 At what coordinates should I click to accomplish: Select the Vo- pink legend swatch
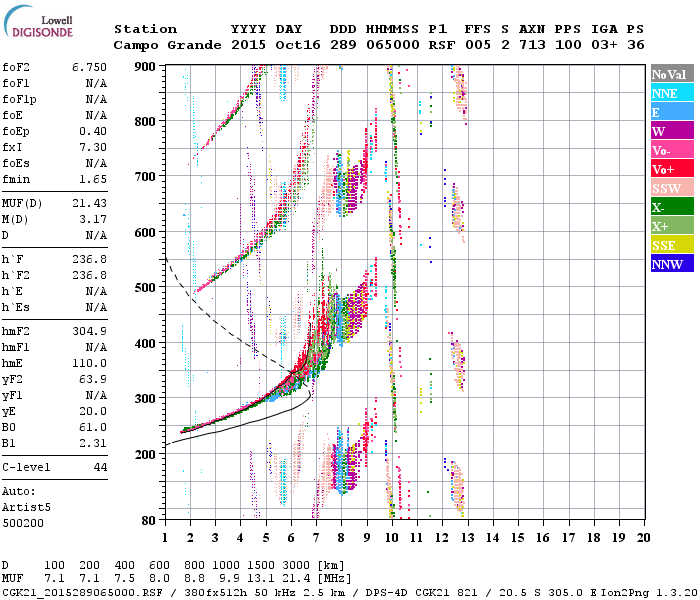click(672, 150)
